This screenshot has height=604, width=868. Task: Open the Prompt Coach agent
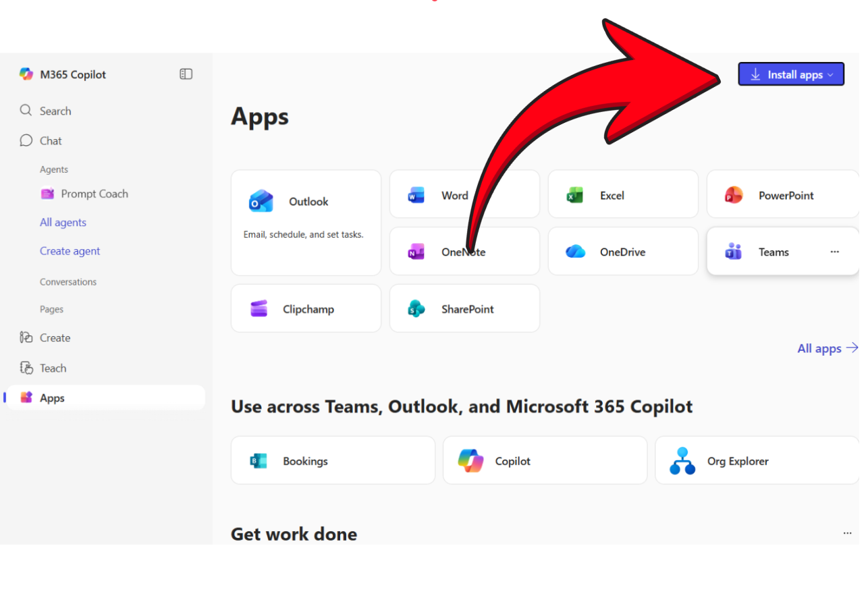(x=94, y=194)
